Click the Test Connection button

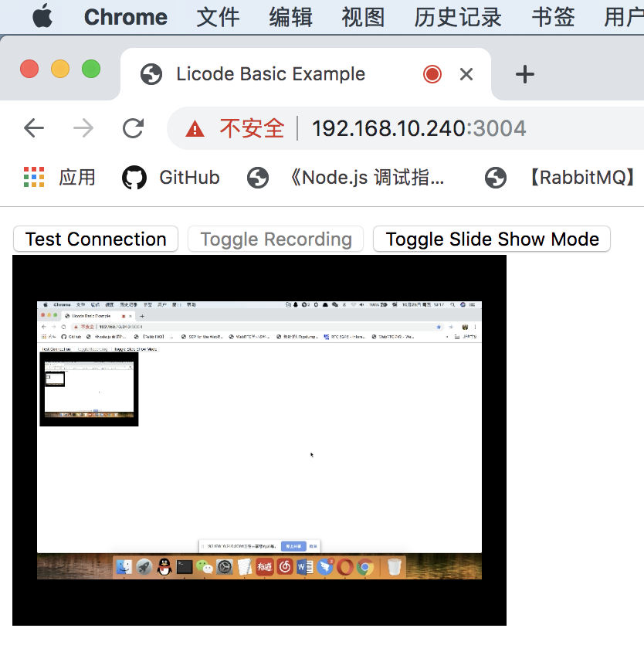click(x=96, y=239)
